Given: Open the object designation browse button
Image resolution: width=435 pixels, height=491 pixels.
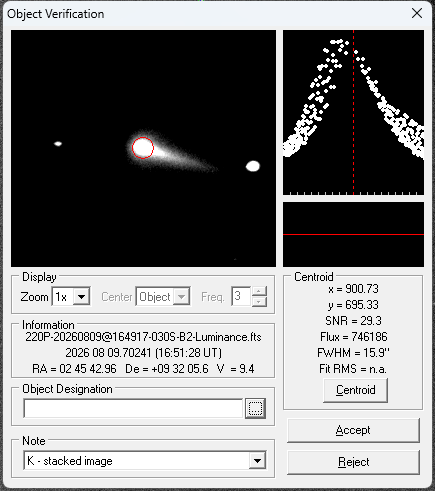Looking at the screenshot, I should tap(255, 408).
